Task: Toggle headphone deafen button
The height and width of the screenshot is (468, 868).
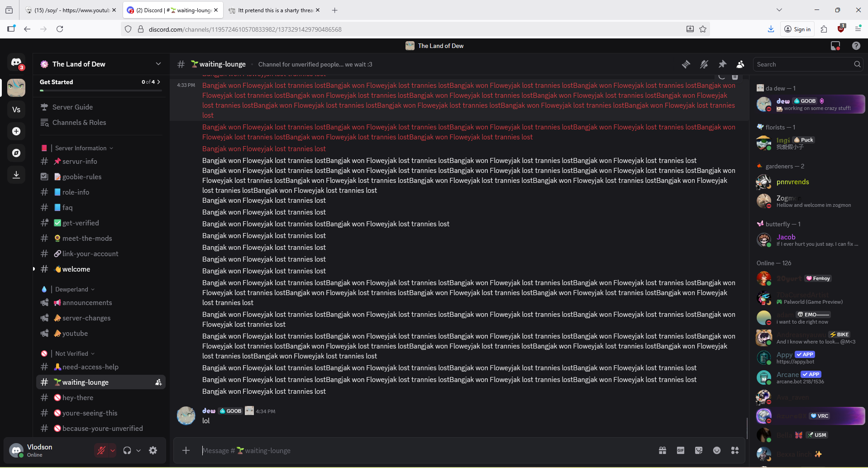Action: coord(127,450)
